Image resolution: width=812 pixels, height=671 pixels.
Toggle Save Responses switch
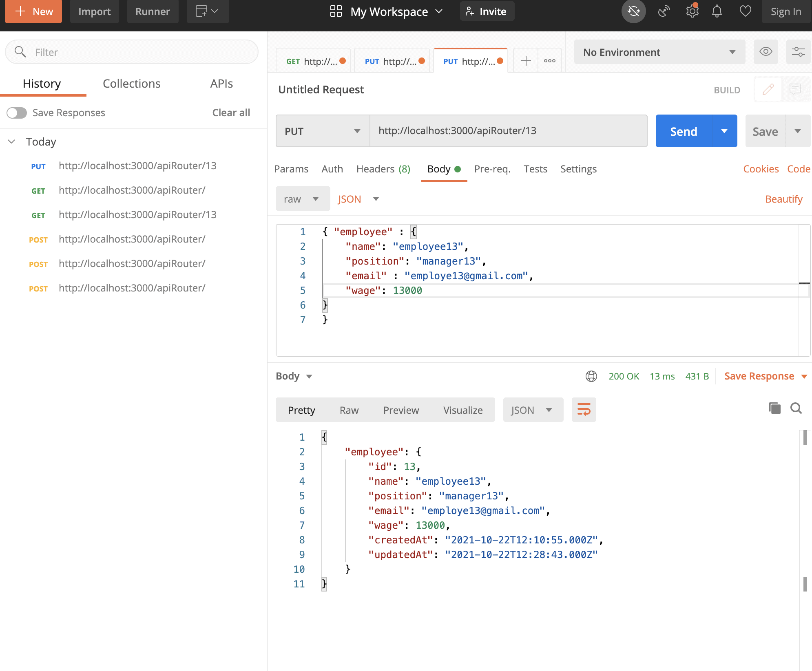click(17, 113)
